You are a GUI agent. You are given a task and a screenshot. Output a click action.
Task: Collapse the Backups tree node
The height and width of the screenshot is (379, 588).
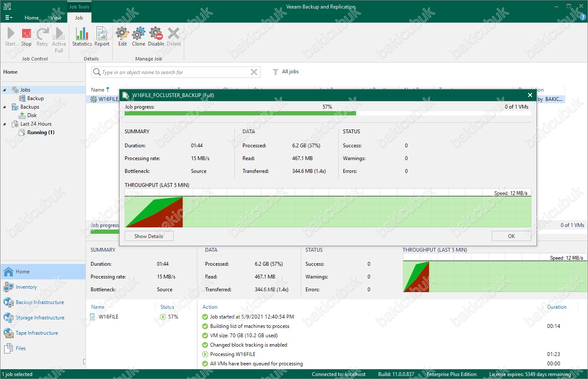click(x=5, y=107)
